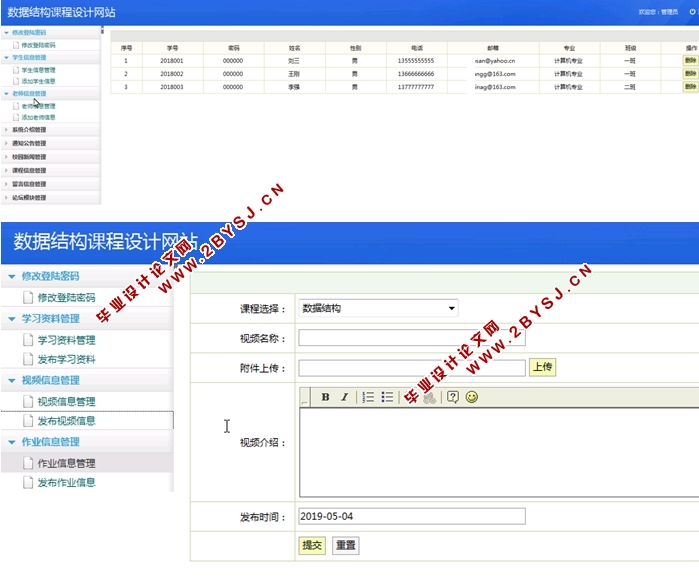Click phone number 13777777777
This screenshot has width=699, height=586.
pyautogui.click(x=416, y=87)
